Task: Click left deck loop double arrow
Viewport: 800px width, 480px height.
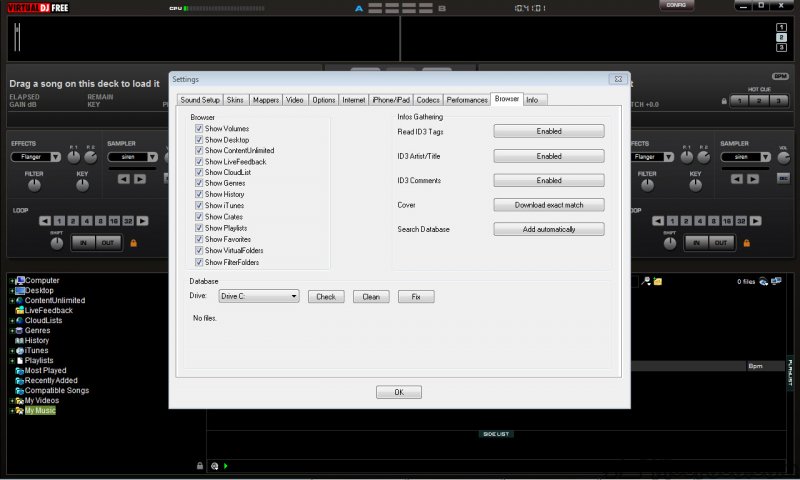Action: (x=142, y=221)
